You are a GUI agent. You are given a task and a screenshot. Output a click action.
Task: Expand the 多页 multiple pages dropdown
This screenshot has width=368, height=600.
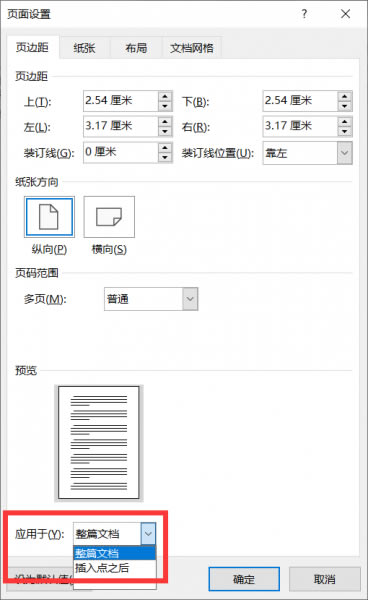pos(190,299)
